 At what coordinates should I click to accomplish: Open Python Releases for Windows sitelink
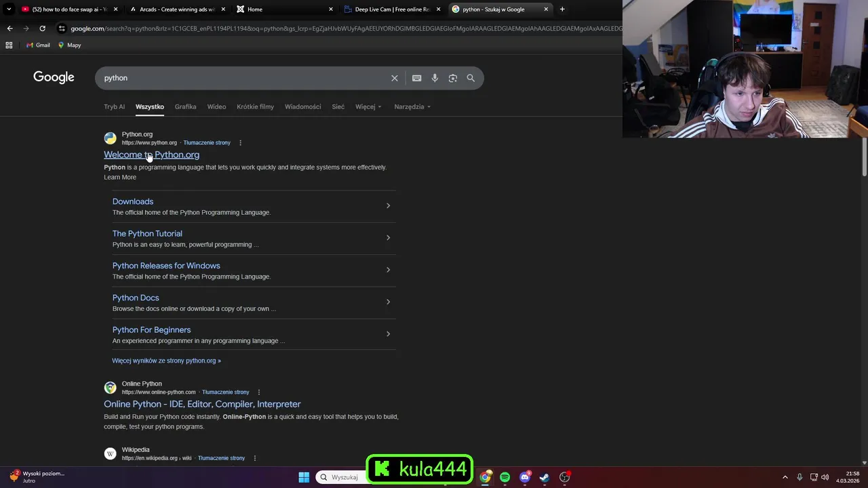coord(166,266)
